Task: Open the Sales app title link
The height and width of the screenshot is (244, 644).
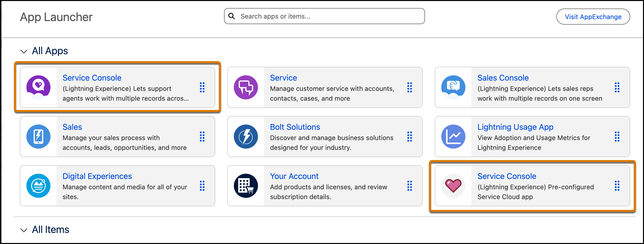Action: (x=72, y=127)
